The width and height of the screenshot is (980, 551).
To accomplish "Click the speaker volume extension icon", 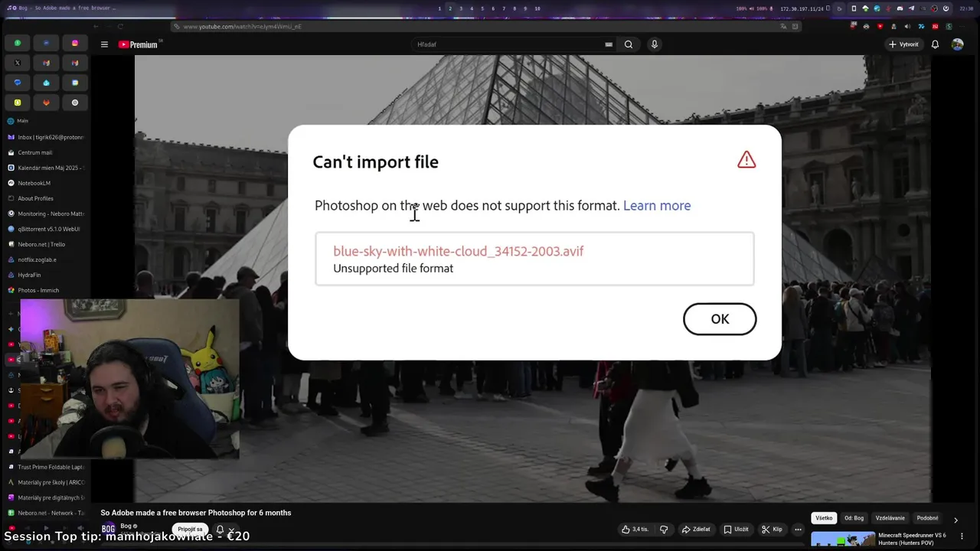I will pos(907,26).
